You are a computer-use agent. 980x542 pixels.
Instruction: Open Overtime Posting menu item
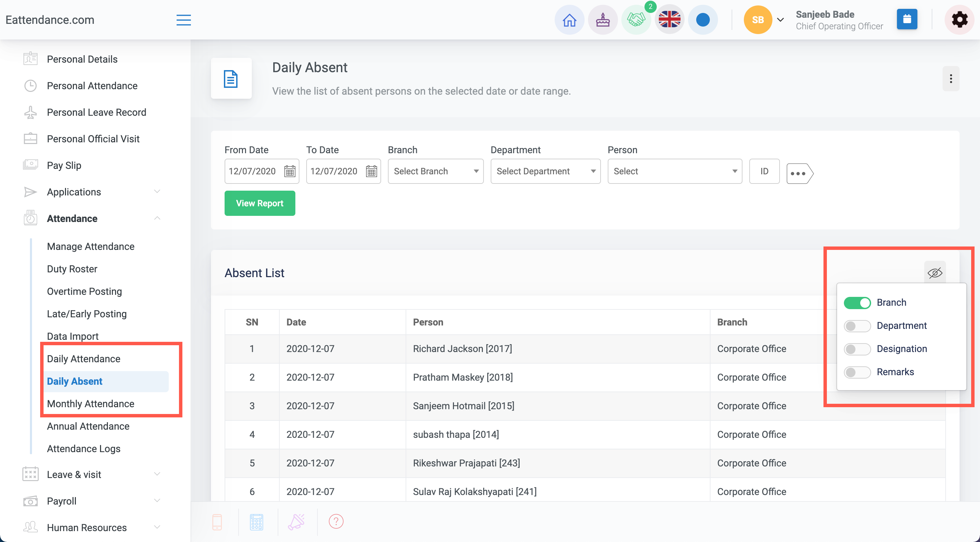click(x=84, y=291)
